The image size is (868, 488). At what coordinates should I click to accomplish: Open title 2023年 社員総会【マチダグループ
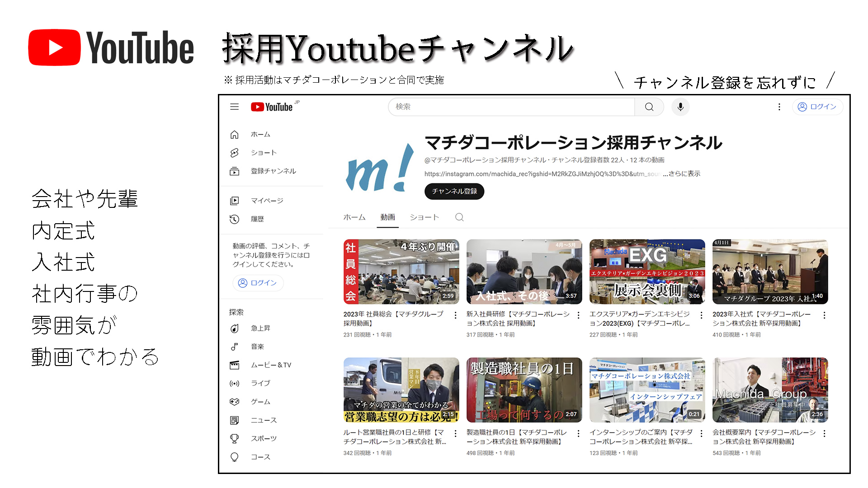[x=394, y=319]
